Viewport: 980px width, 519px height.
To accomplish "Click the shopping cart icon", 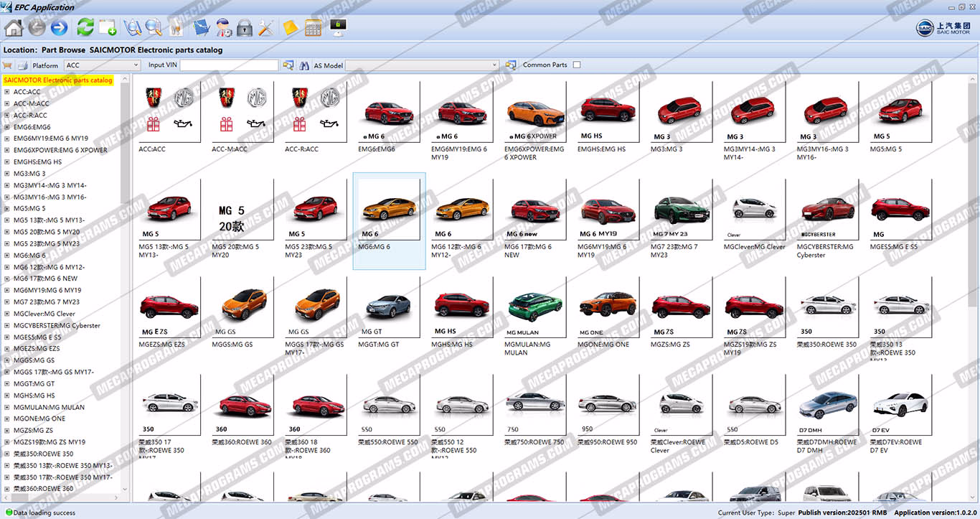I will click(8, 65).
